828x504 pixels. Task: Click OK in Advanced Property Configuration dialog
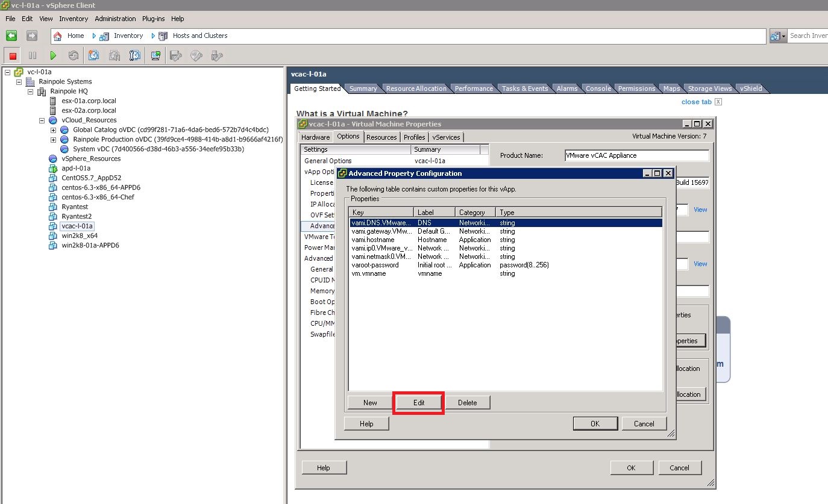(x=595, y=424)
